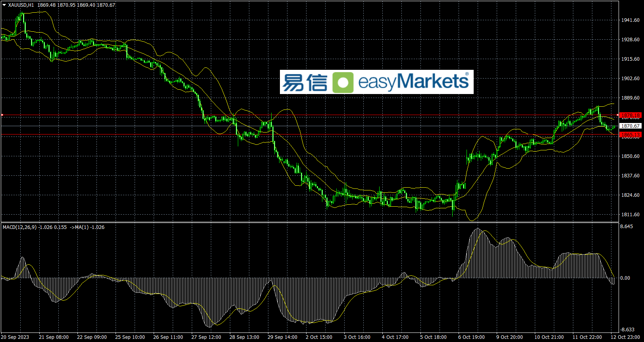
Task: Click the 1824.60 price axis label
Action: (x=631, y=195)
